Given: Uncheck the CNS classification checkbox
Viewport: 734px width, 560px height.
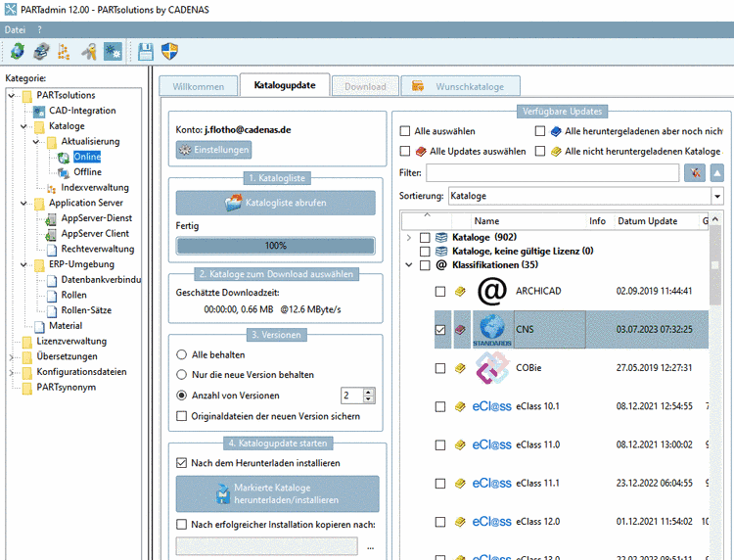Looking at the screenshot, I should point(440,330).
